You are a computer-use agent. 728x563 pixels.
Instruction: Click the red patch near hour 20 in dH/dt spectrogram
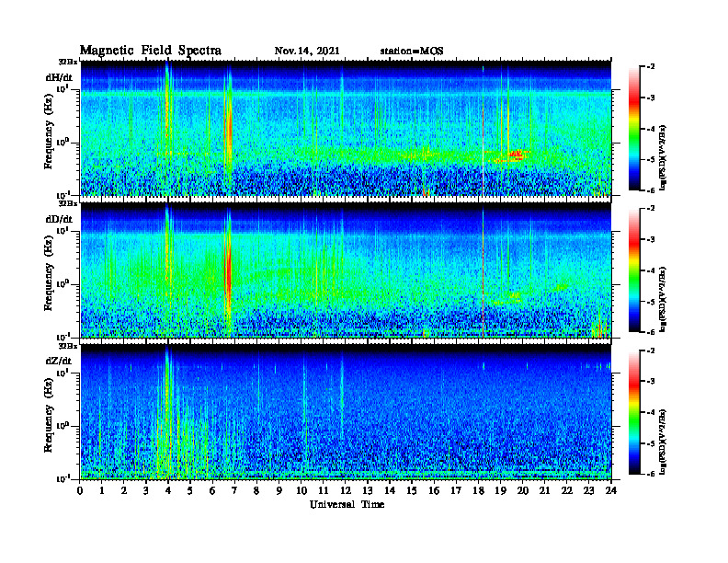click(517, 154)
